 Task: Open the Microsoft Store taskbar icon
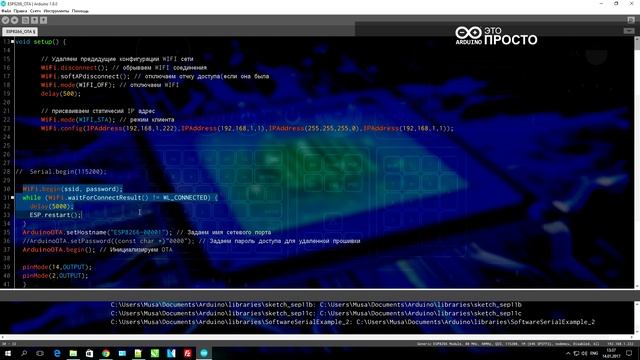point(89,353)
